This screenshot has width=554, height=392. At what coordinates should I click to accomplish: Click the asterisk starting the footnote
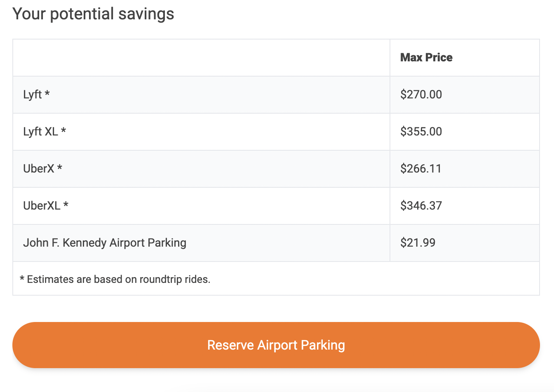(22, 279)
